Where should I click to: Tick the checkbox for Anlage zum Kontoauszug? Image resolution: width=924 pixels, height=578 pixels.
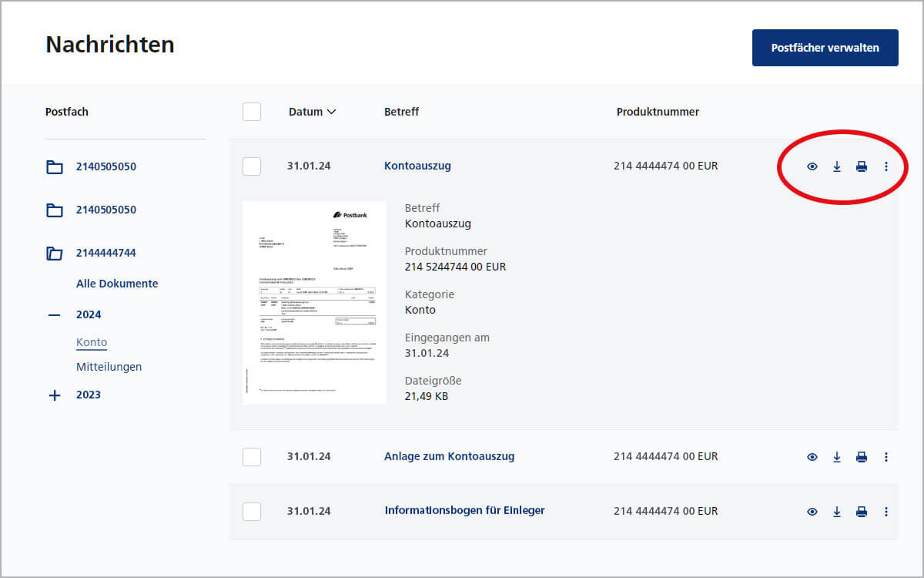pyautogui.click(x=252, y=457)
